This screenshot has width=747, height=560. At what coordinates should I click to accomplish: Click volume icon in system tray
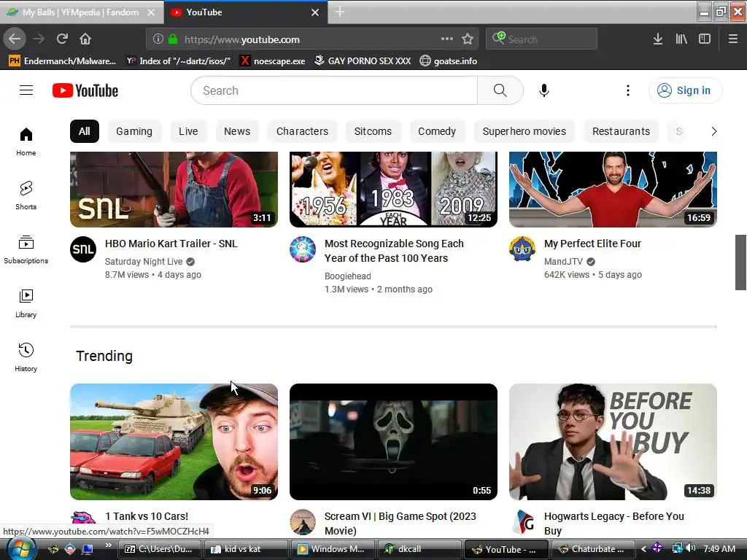click(x=692, y=548)
